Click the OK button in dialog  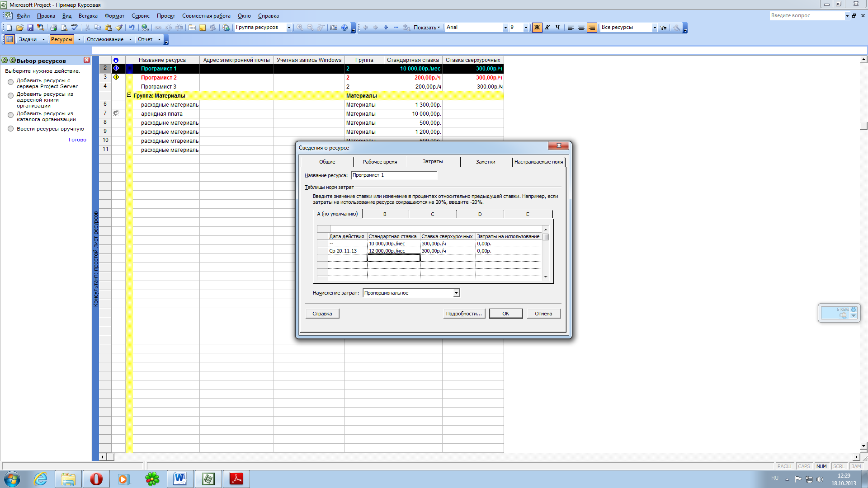pyautogui.click(x=505, y=314)
